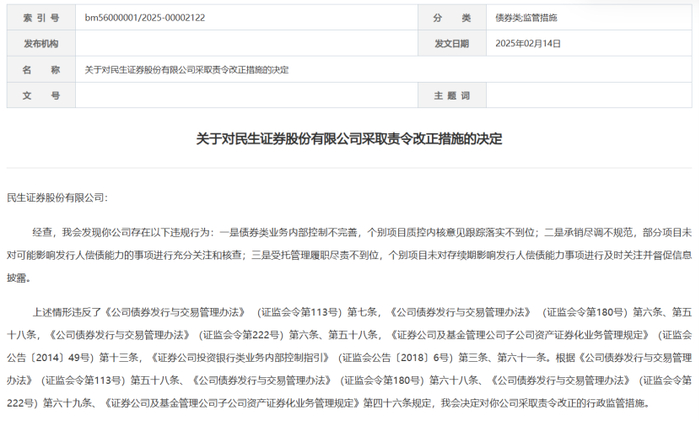Viewport: 700px width, 421px height.
Task: Click the 发文日期 label cell
Action: (x=452, y=44)
